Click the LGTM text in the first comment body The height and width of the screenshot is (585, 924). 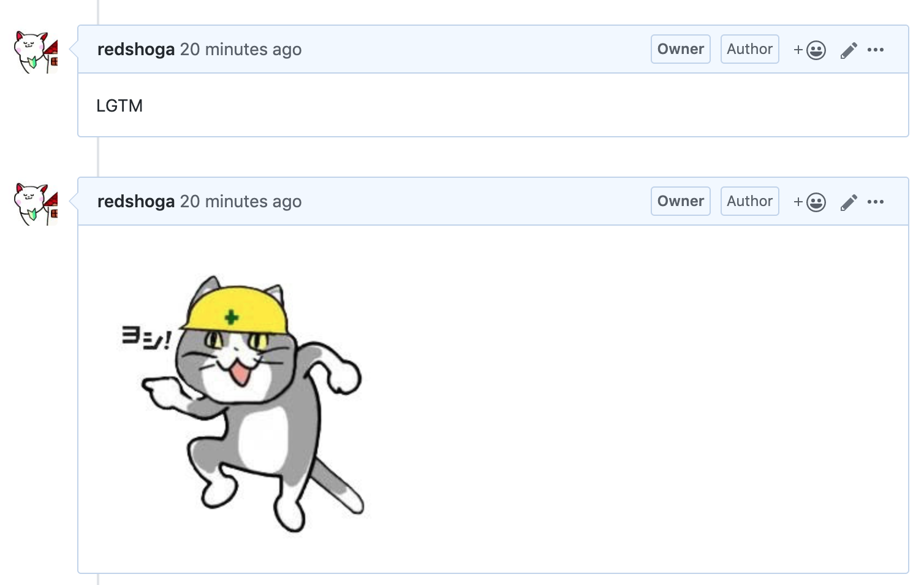(x=119, y=106)
